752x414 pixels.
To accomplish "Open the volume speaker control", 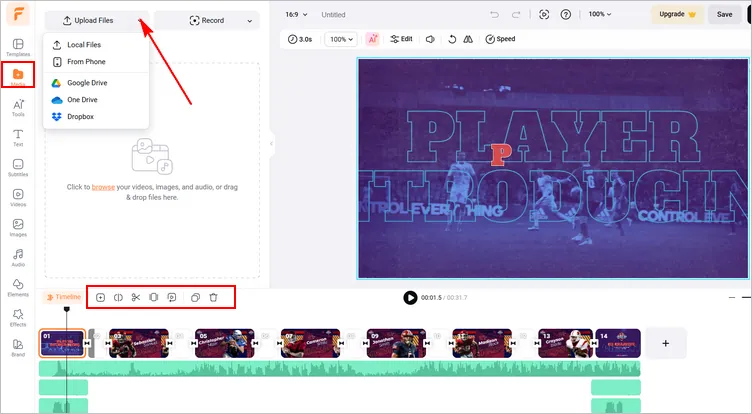I will coord(430,39).
